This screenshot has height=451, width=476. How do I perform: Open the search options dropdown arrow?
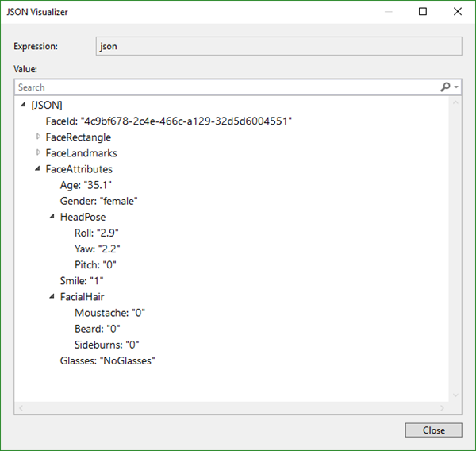[456, 88]
